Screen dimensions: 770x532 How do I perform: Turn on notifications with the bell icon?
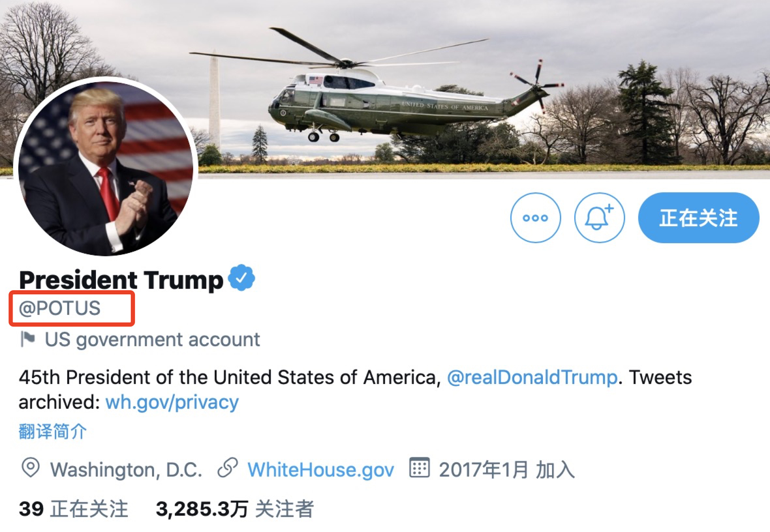(599, 217)
